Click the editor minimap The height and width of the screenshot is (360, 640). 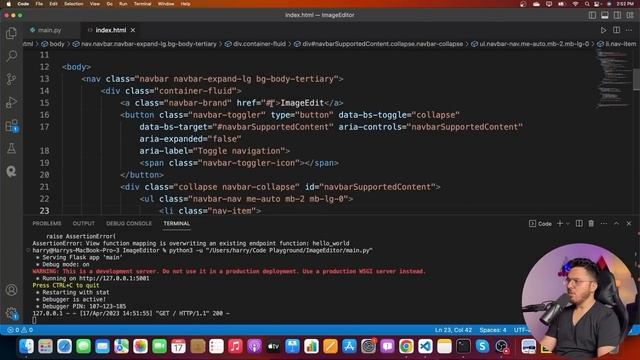tap(613, 80)
